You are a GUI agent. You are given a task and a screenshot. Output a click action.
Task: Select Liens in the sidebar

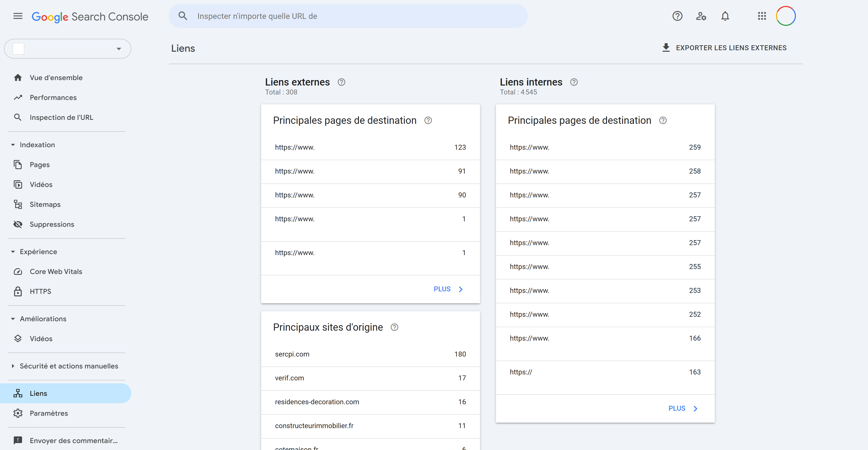[x=38, y=393]
